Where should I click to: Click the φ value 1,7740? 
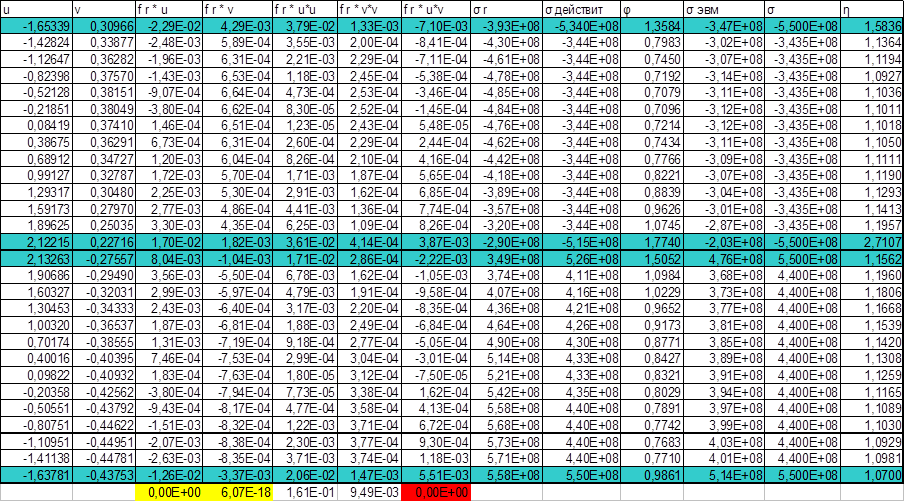(x=652, y=242)
